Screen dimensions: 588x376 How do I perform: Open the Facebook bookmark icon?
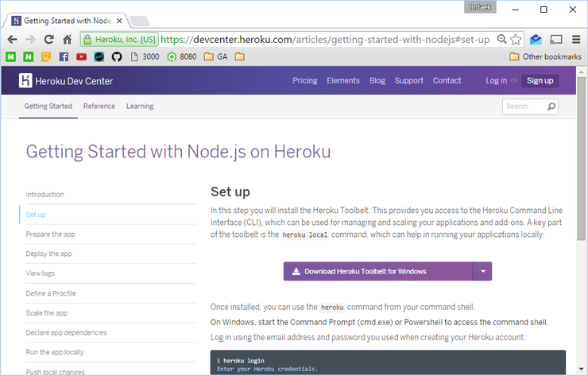tap(64, 56)
